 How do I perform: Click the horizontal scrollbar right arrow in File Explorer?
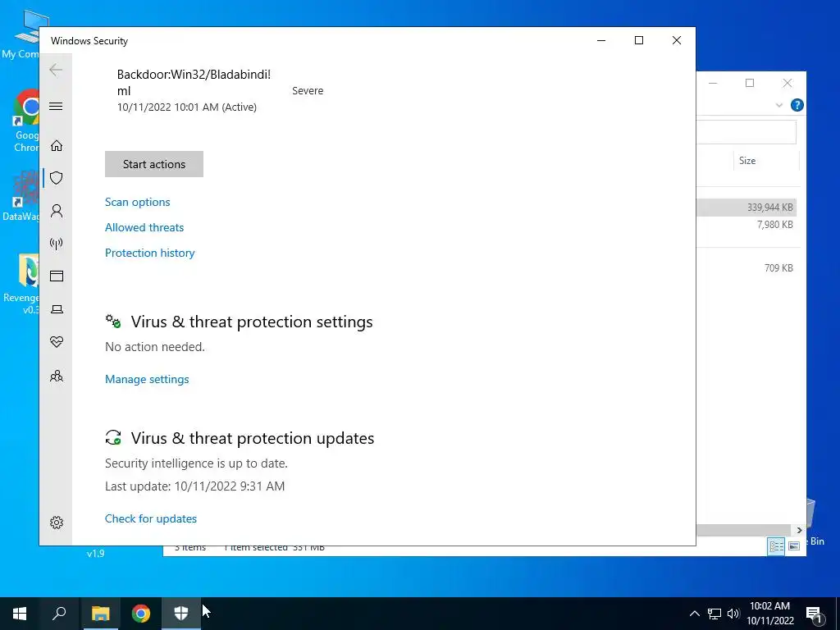[x=799, y=530]
